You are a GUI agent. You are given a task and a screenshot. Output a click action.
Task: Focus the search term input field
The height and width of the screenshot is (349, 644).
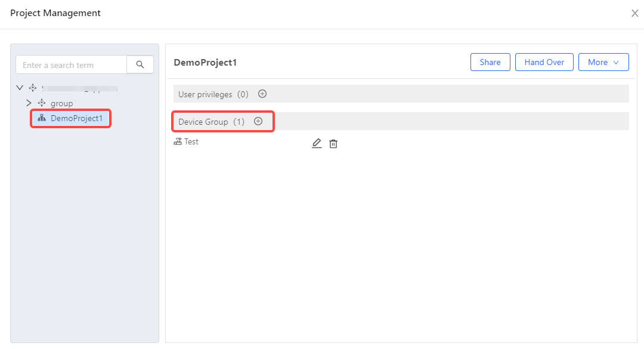(x=71, y=65)
